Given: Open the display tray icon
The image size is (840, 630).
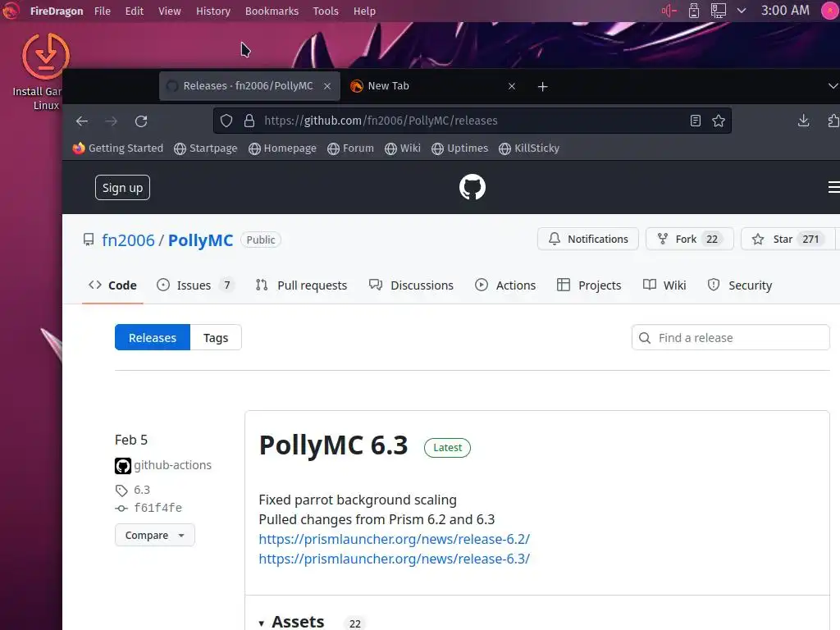Looking at the screenshot, I should [x=719, y=11].
